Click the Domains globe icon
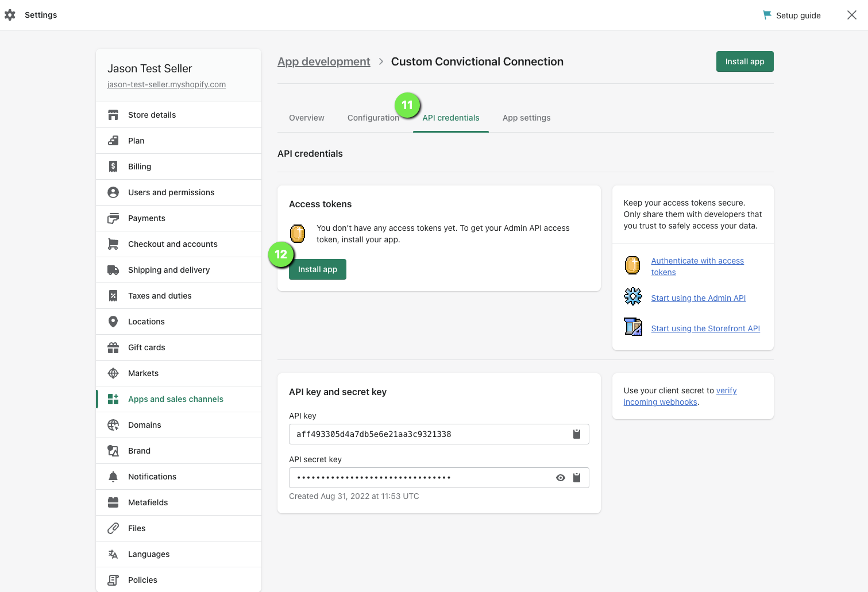868x592 pixels. point(113,425)
